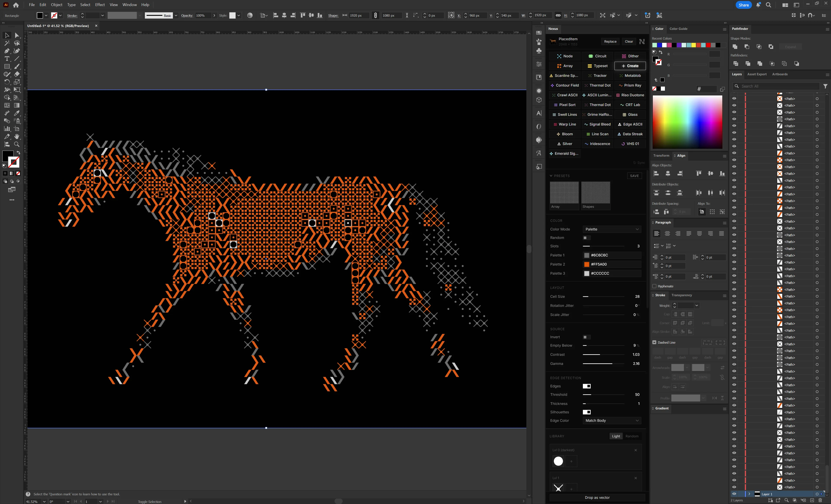Select the Scale tool
This screenshot has width=831, height=504.
[x=17, y=82]
